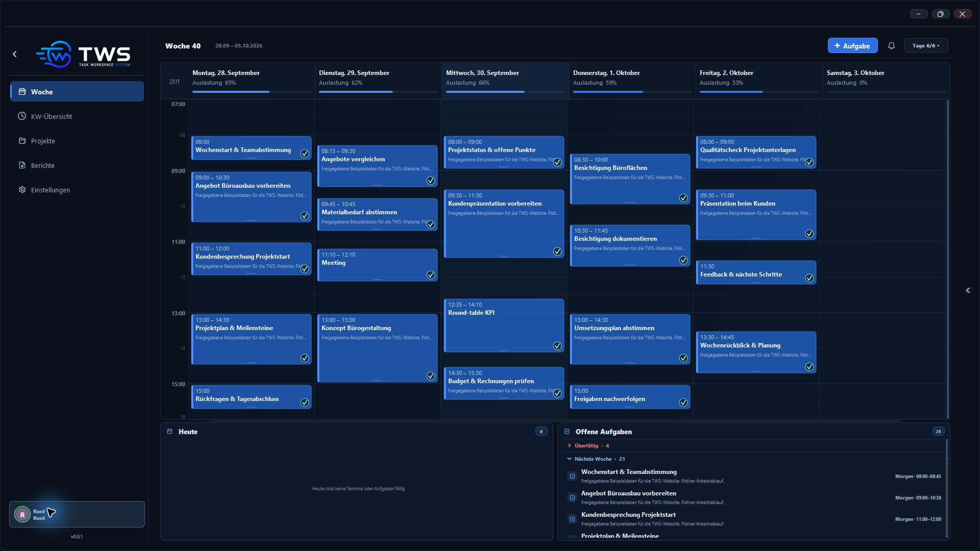Open Besichtigung Büroflächen event
Viewport: 980px width, 551px height.
630,179
